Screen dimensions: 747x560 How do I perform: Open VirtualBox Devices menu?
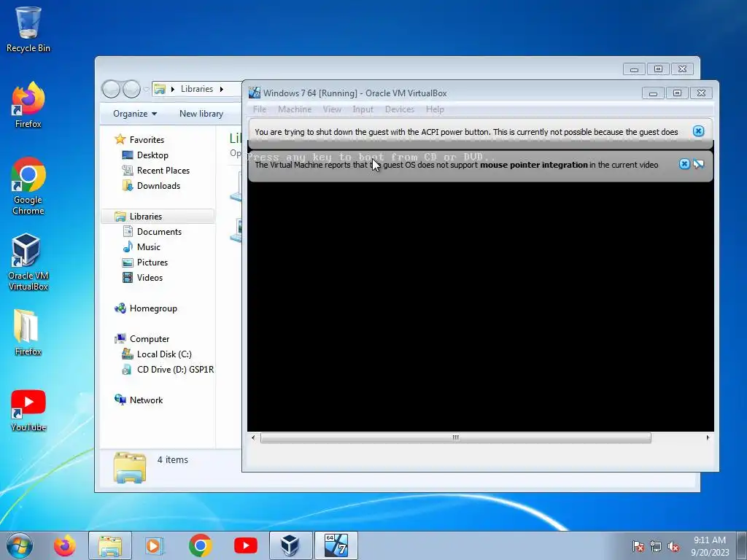coord(399,109)
